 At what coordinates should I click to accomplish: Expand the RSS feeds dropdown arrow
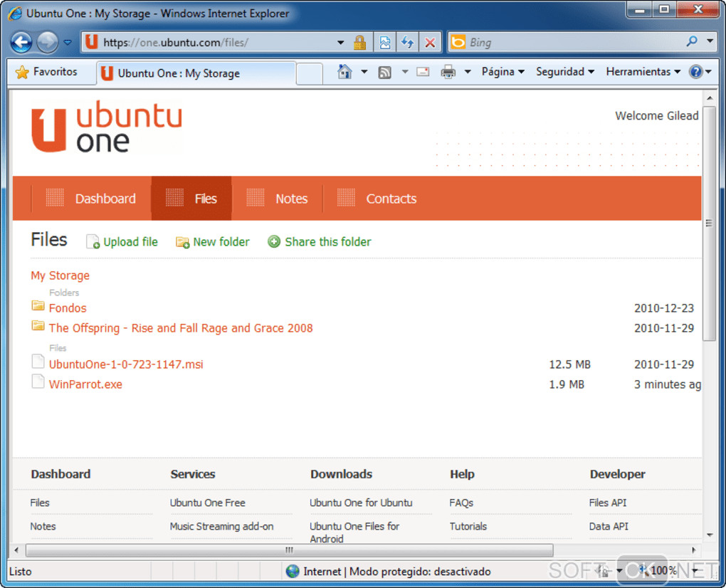coord(405,72)
